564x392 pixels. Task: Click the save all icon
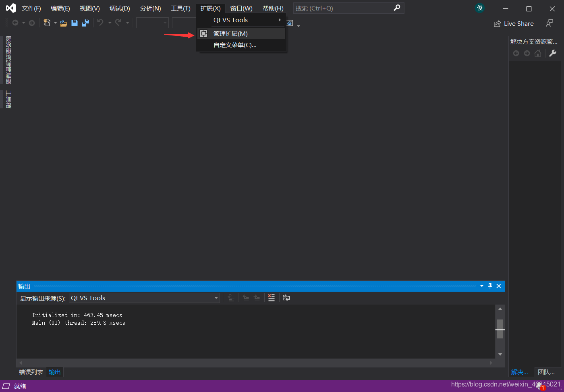pyautogui.click(x=85, y=23)
